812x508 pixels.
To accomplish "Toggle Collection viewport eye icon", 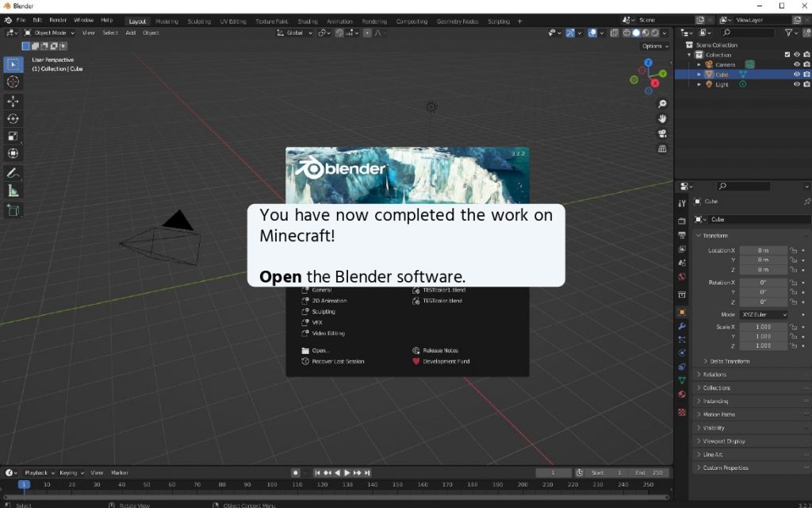I will click(796, 55).
